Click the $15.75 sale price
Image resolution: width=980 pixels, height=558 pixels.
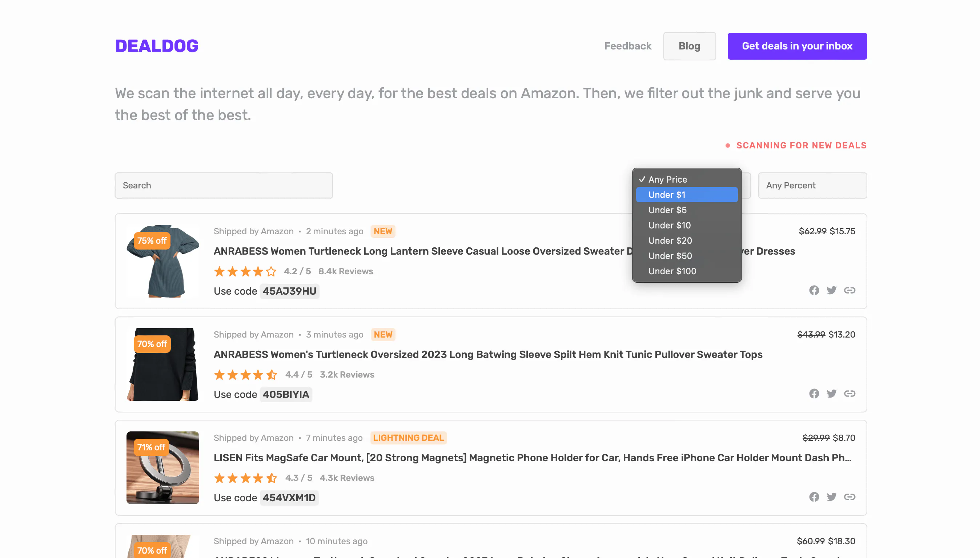coord(842,231)
